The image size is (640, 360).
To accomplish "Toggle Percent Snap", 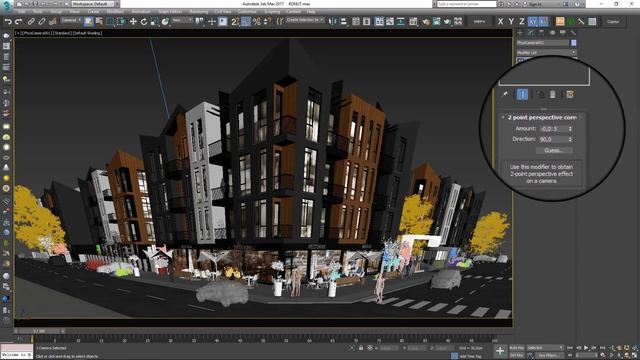I will point(256,21).
